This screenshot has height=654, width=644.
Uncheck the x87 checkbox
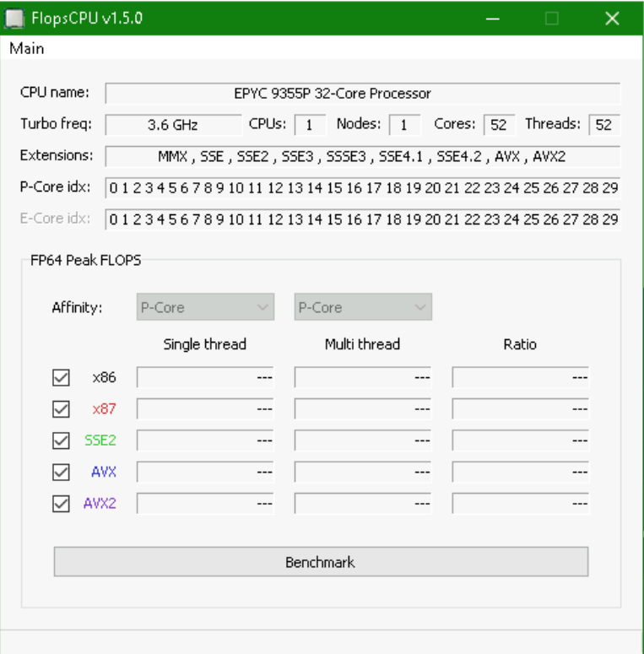coord(61,409)
